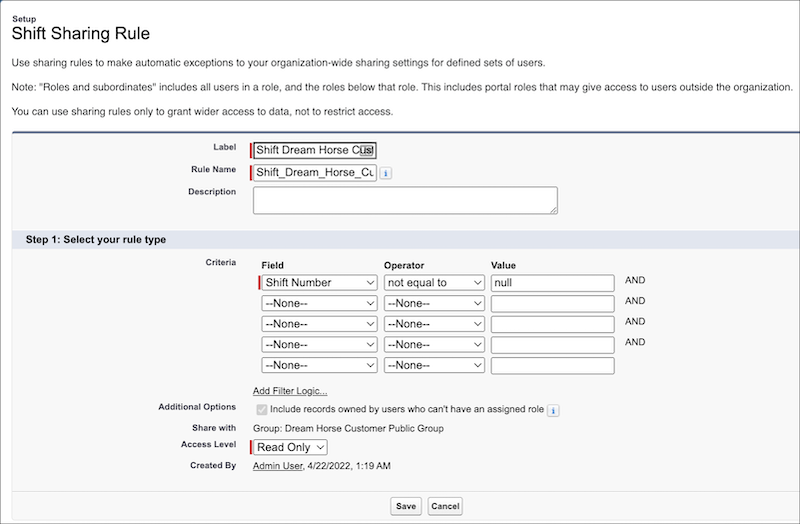This screenshot has width=800, height=524.
Task: Click the Value field containing null
Action: click(553, 283)
